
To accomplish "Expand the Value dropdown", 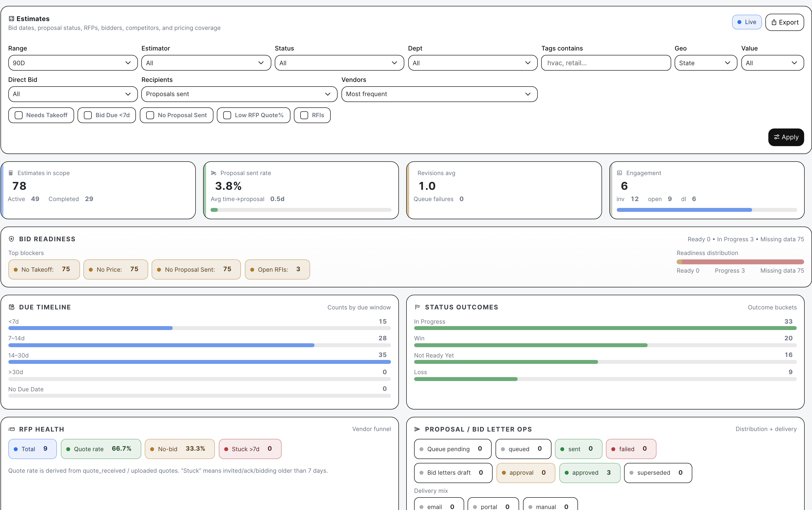I will click(773, 63).
